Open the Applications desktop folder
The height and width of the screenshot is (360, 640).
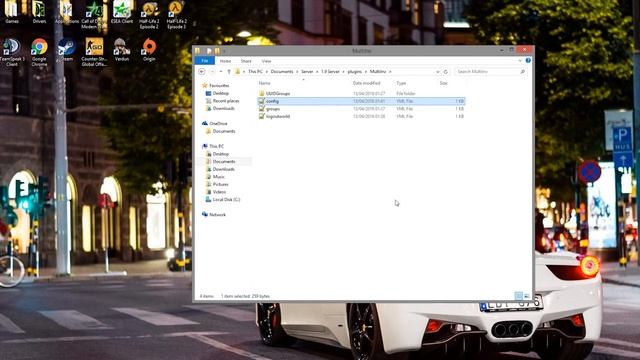coord(67,12)
